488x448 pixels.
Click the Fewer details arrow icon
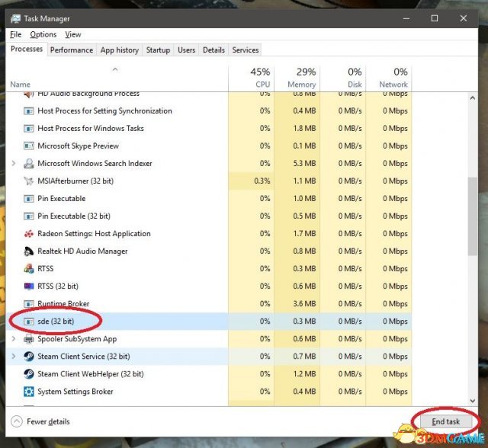tap(17, 422)
